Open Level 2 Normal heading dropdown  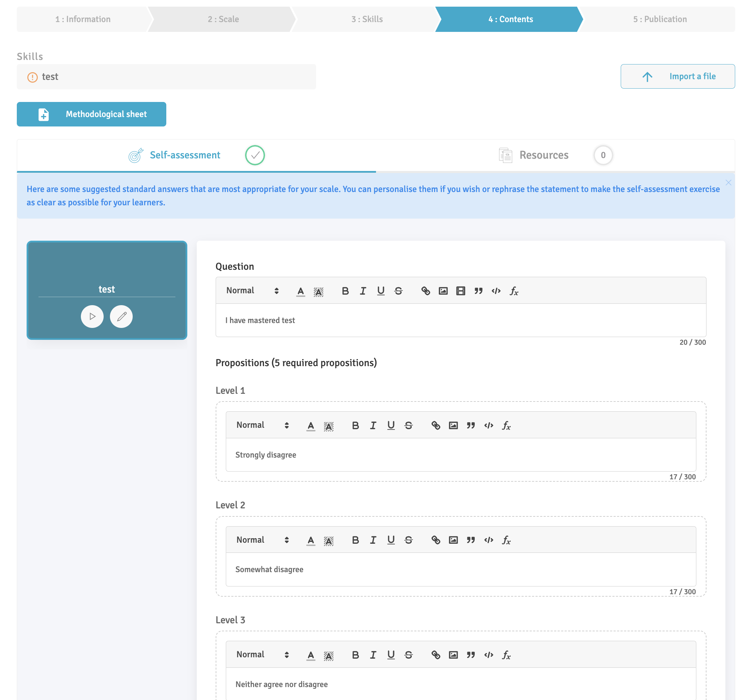(x=262, y=540)
